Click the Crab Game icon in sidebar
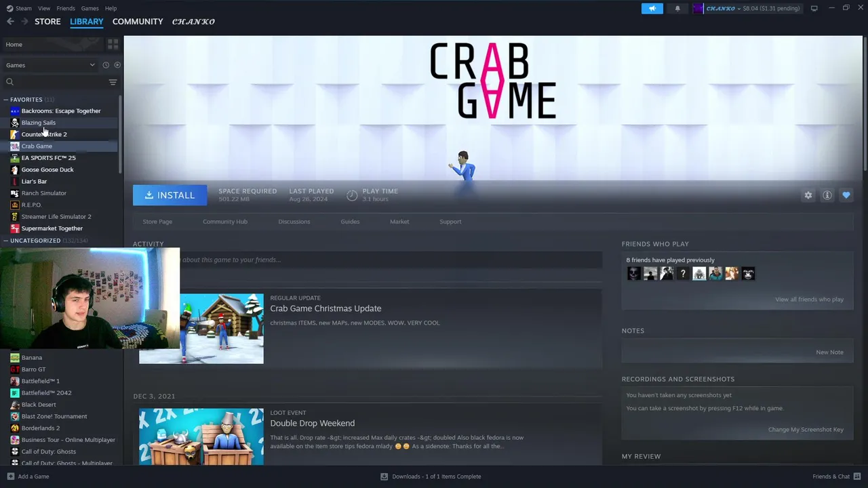868x488 pixels. click(x=15, y=146)
